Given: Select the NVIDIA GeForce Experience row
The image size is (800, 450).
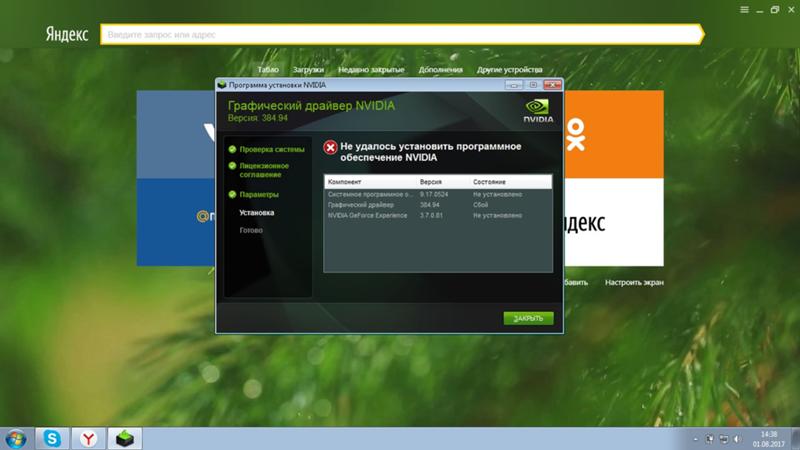Looking at the screenshot, I should click(438, 215).
